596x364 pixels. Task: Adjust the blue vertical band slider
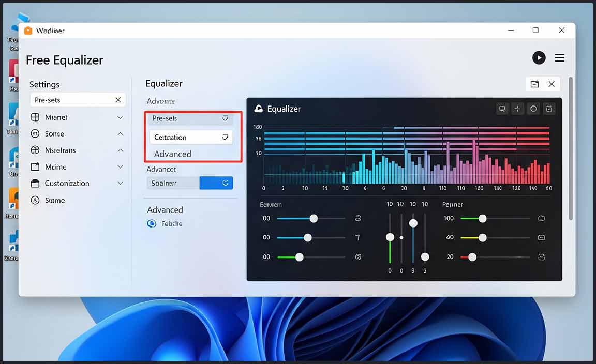click(x=413, y=223)
